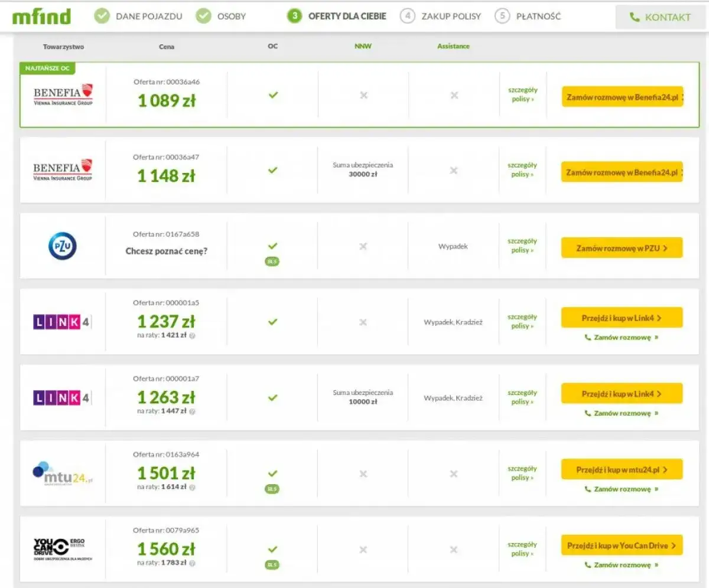
Task: Click info icon beside 1 421 zł installment
Action: click(192, 335)
